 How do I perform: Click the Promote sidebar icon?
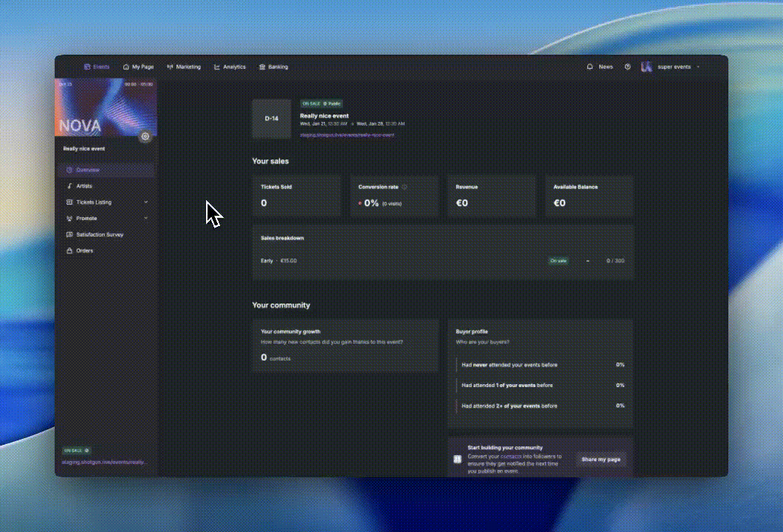(x=69, y=218)
